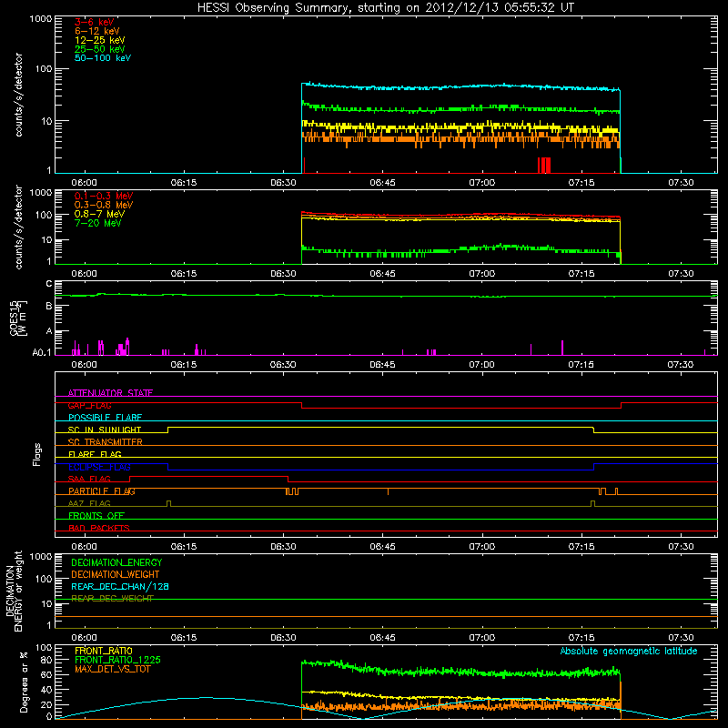Click the MAX_DET_VS_TOT legend label
This screenshot has width=728, height=728.
pos(112,669)
